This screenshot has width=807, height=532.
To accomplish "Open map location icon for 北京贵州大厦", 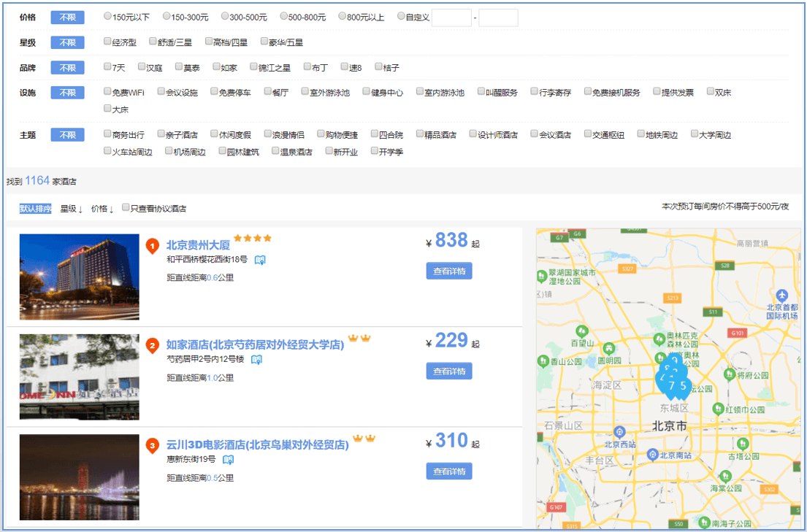I will (x=261, y=260).
